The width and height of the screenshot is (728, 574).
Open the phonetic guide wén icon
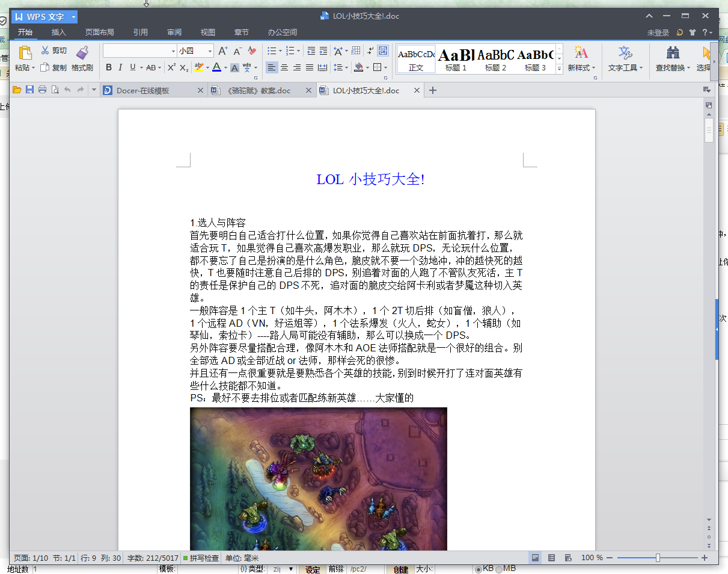point(247,67)
